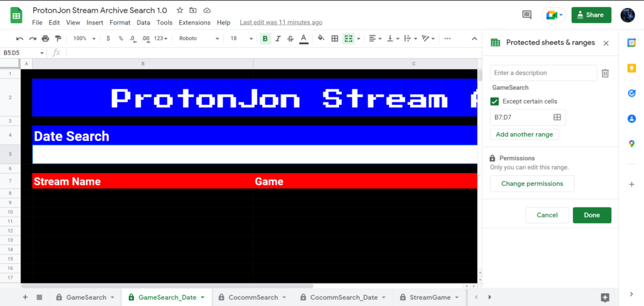Open the zoom 100% dropdown
This screenshot has height=306, width=644.
click(84, 38)
